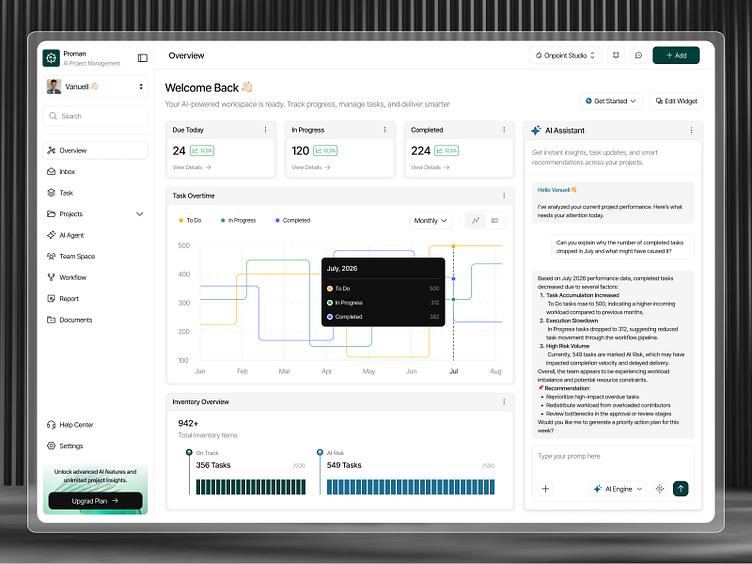Click the Aug label on chart axis

click(495, 371)
